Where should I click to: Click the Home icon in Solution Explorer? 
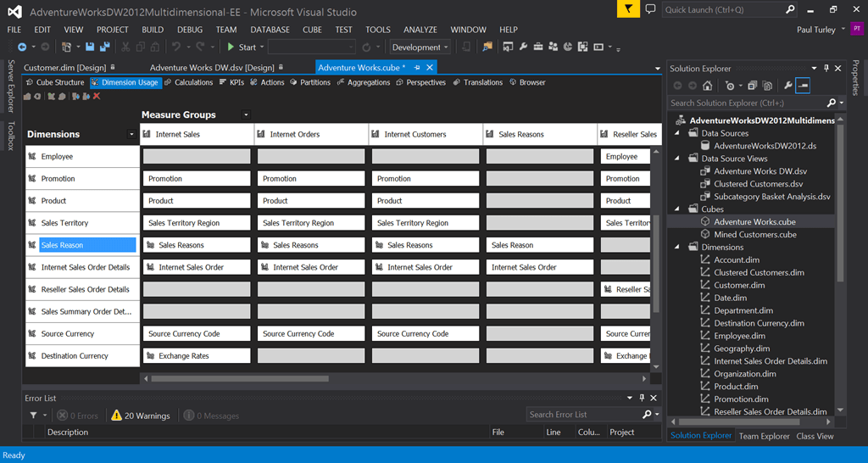708,86
